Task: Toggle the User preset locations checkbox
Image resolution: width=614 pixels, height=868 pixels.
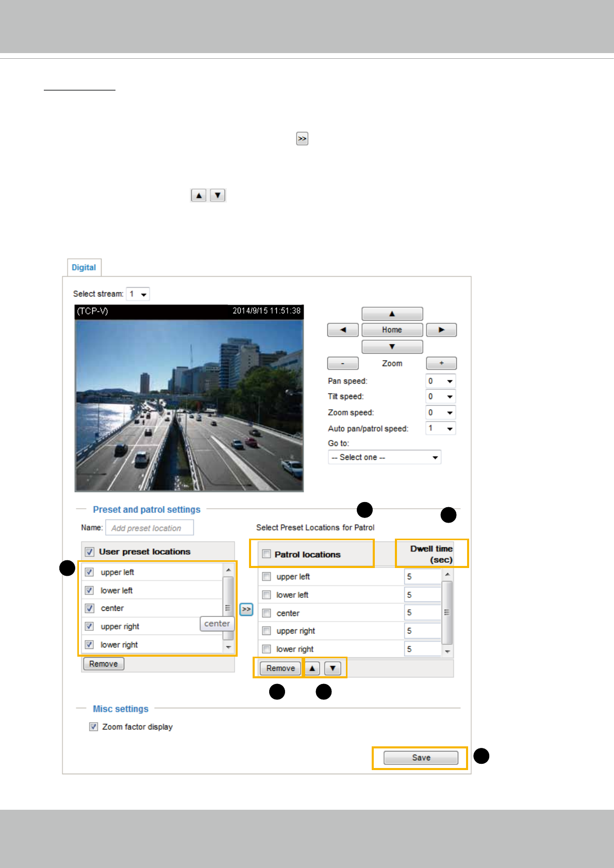Action: (x=90, y=552)
